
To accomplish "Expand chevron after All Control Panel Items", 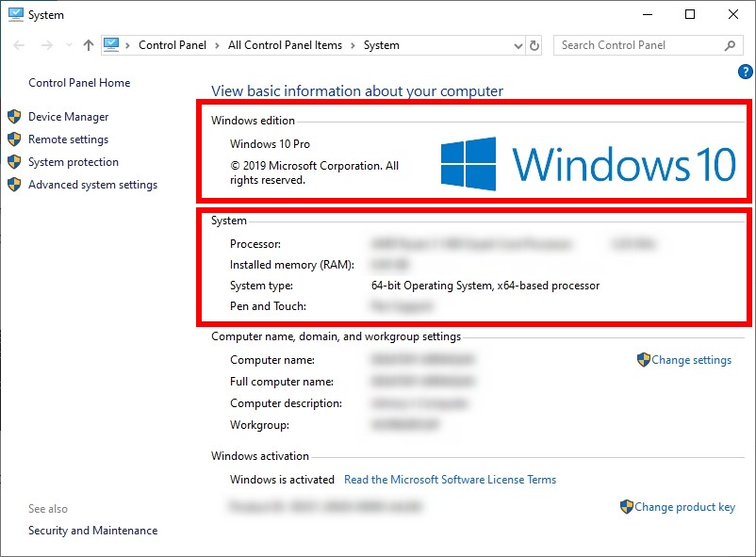I will pos(353,45).
